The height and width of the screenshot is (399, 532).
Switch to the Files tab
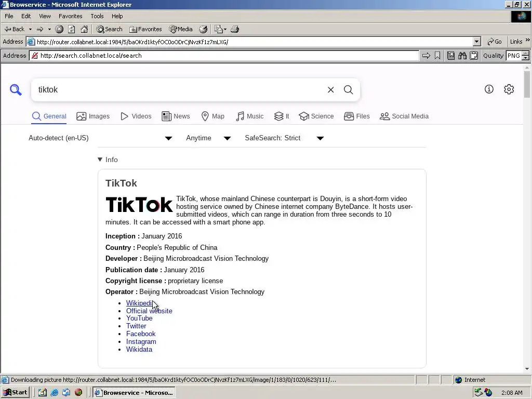tap(356, 116)
